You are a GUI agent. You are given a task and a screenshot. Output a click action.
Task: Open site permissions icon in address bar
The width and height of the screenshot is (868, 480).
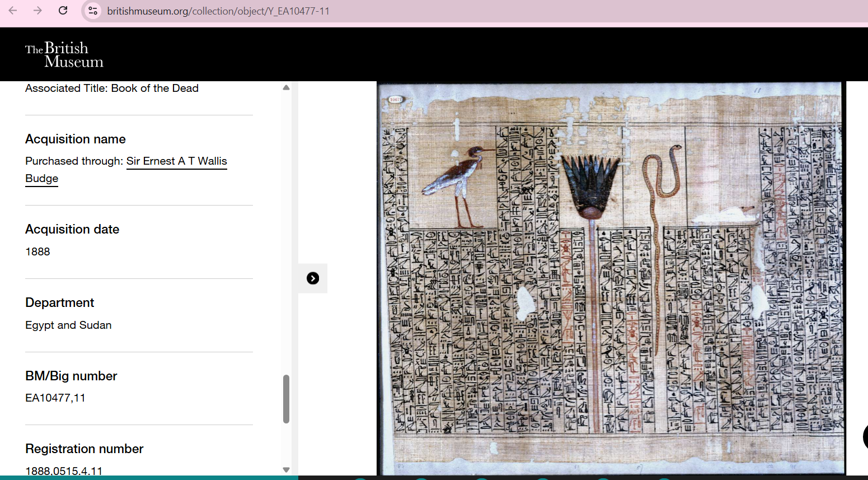92,11
